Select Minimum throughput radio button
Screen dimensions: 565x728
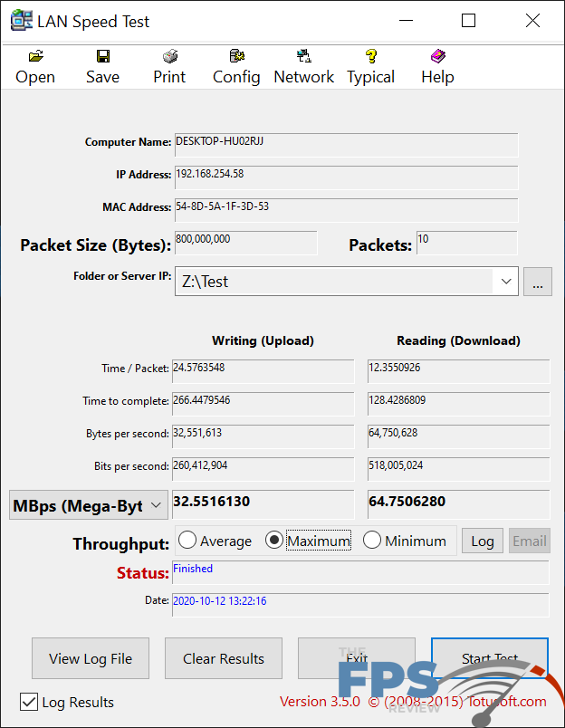click(x=372, y=540)
